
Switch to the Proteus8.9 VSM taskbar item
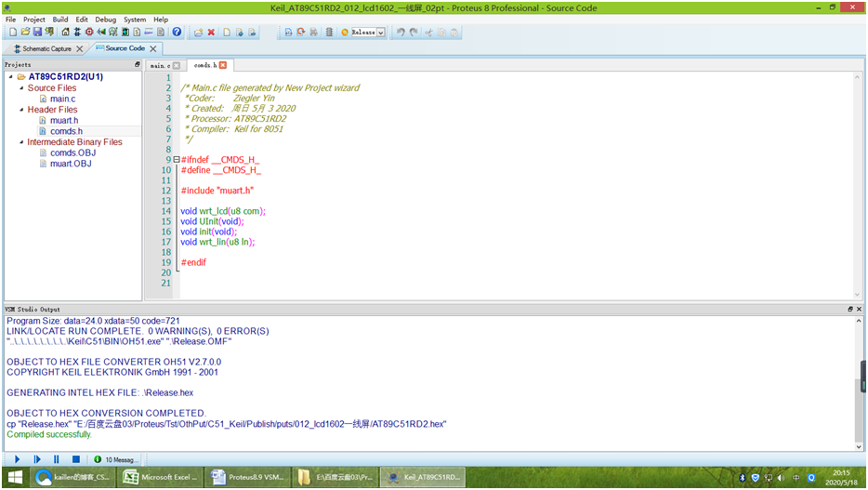pyautogui.click(x=247, y=477)
